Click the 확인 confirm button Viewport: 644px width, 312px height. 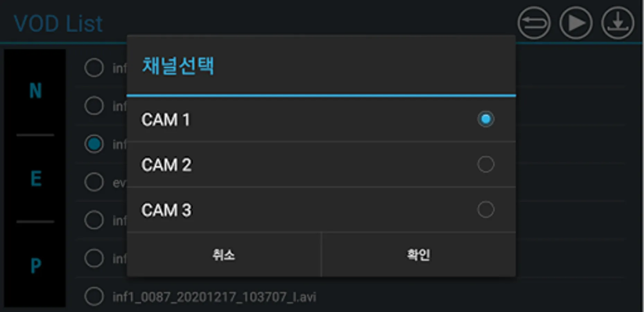click(x=419, y=255)
